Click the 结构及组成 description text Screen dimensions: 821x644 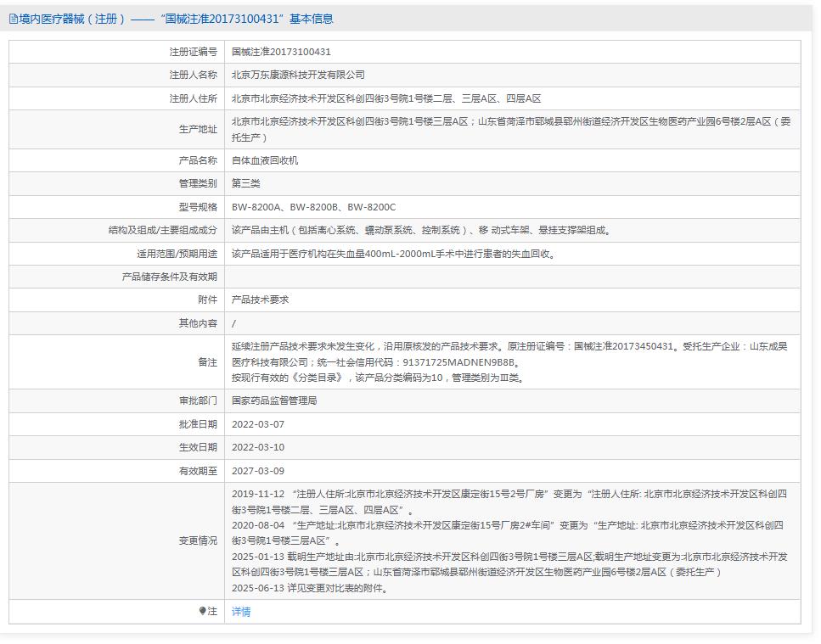[421, 230]
